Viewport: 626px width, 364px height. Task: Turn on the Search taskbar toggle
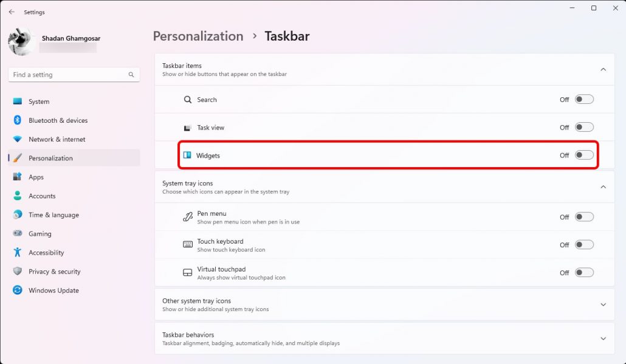click(x=584, y=100)
